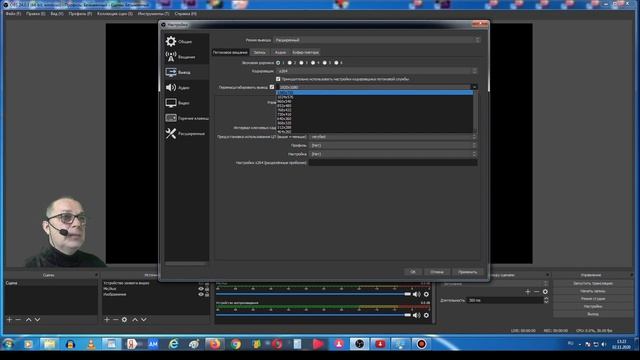
Task: Open the Encoder x264 dropdown
Action: click(377, 71)
